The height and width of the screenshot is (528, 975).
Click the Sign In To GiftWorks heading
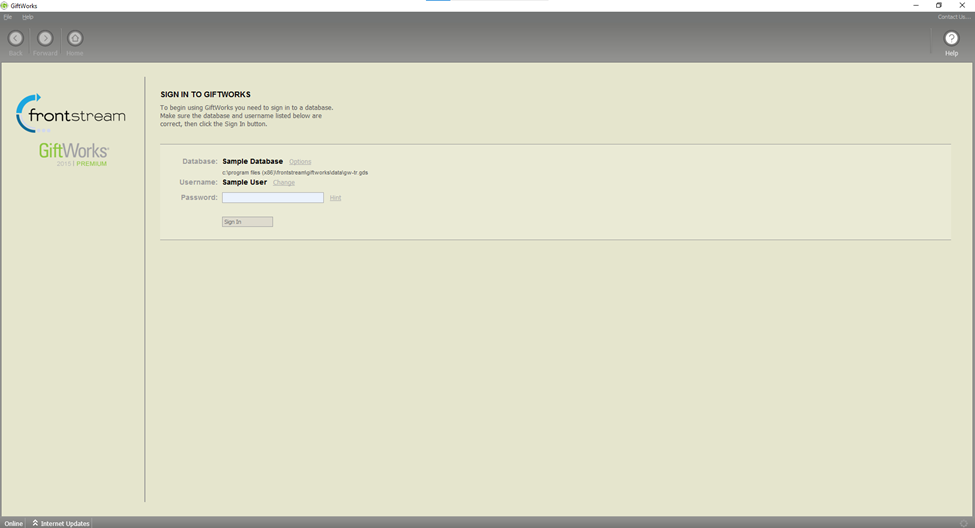[205, 95]
